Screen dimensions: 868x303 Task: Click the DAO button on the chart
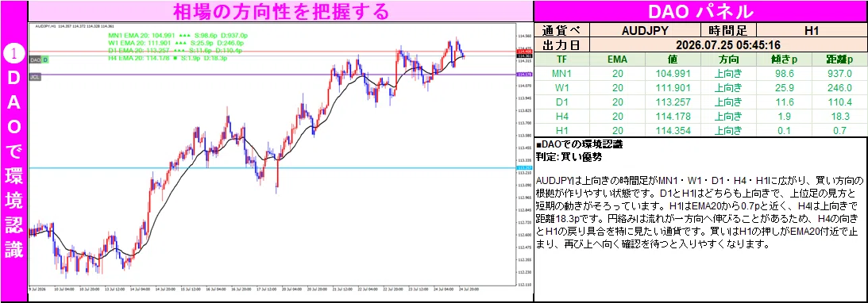click(34, 59)
